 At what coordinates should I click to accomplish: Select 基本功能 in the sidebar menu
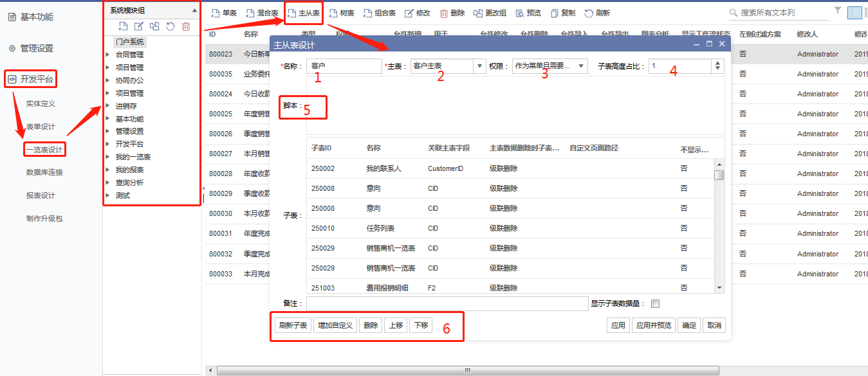[37, 17]
